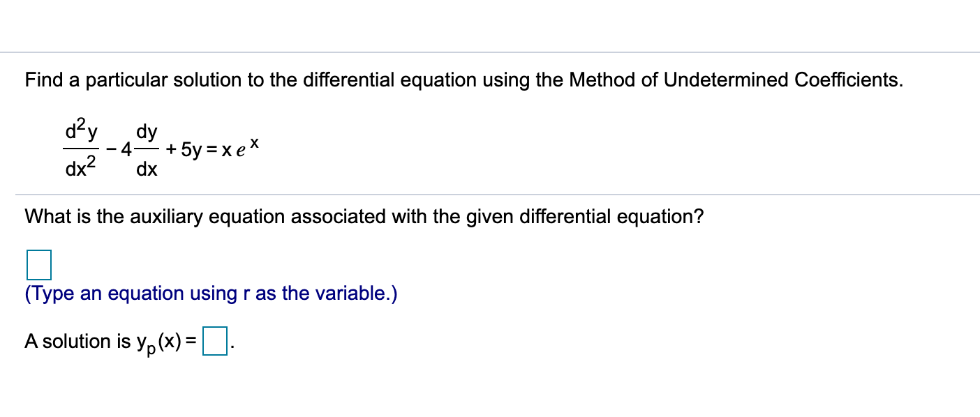Viewport: 980px width, 417px height.
Task: Select the empty box below the auxiliary equation question
Action: [39, 264]
